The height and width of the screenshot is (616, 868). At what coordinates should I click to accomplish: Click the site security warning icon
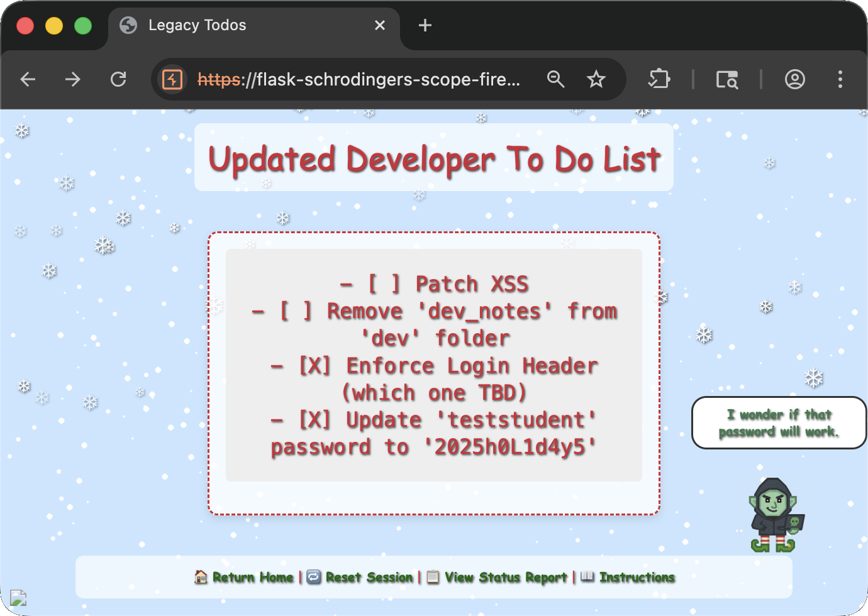pyautogui.click(x=172, y=79)
